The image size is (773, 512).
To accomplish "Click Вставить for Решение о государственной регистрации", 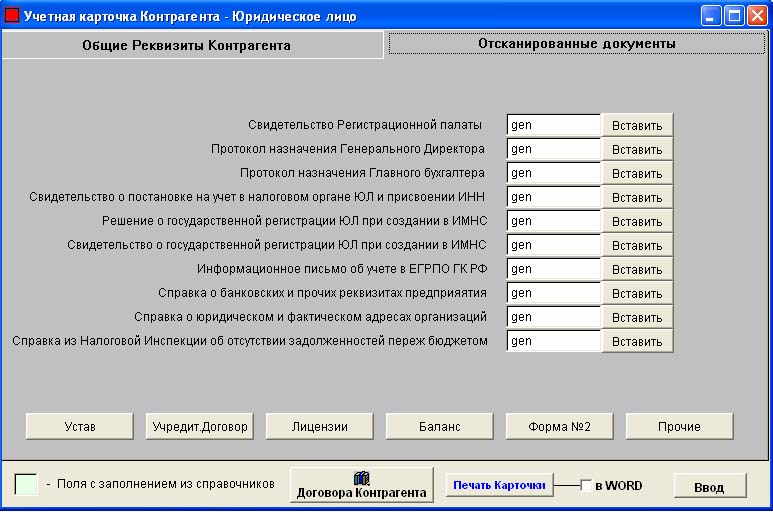I will [x=637, y=221].
